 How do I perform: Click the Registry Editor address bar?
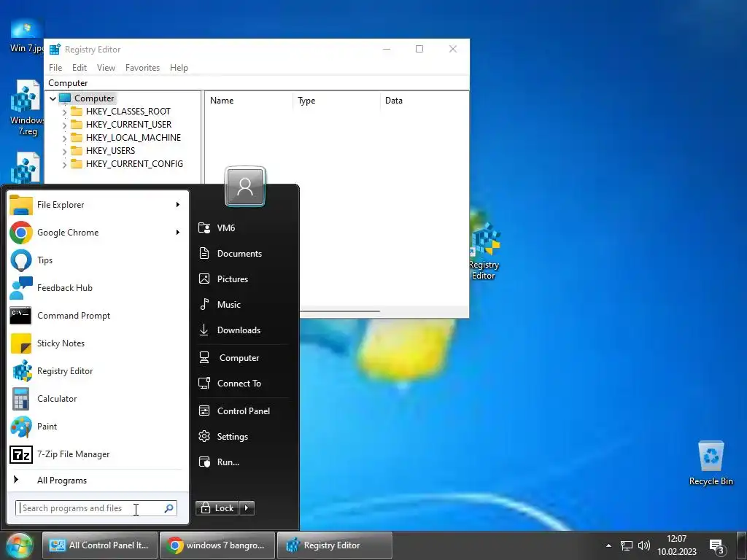[x=256, y=83]
